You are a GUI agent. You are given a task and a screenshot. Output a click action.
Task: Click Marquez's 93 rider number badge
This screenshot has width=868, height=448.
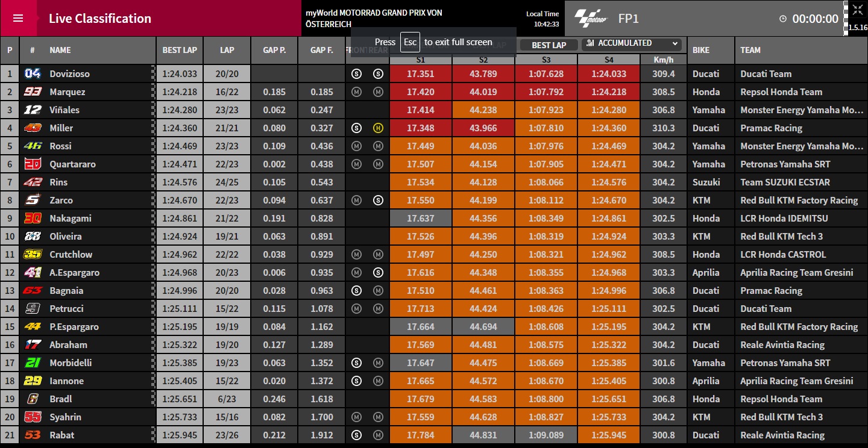32,92
